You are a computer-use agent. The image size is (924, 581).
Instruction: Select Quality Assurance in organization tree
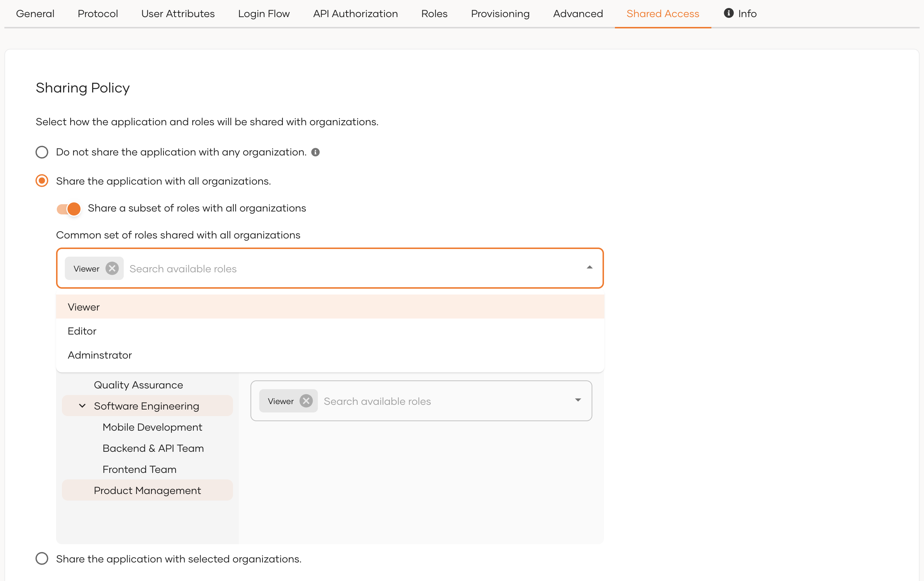pyautogui.click(x=138, y=385)
